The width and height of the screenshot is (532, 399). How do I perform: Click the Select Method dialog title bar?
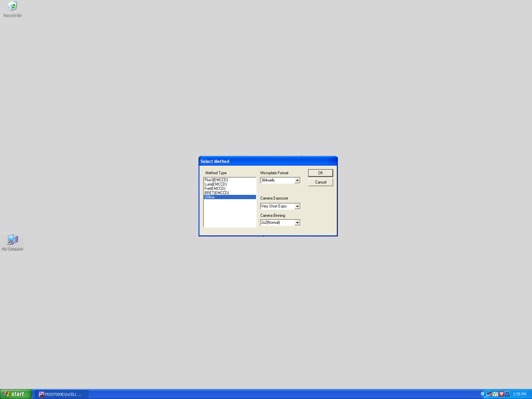[x=268, y=161]
